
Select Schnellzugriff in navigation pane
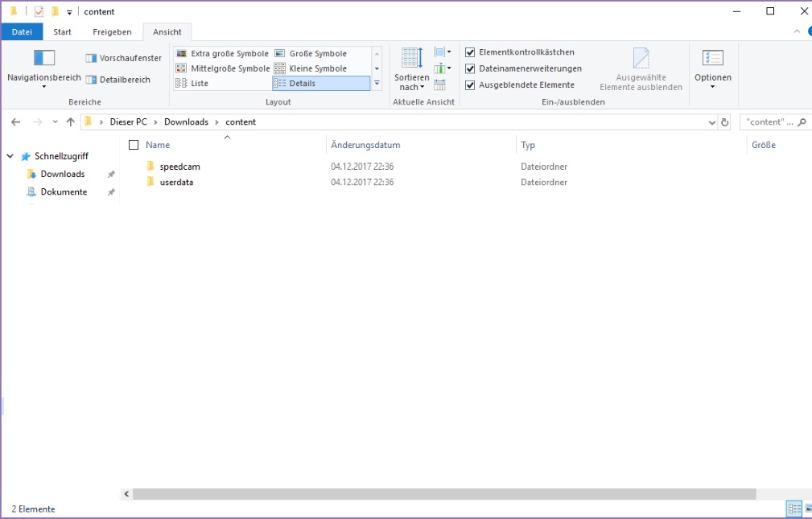[61, 156]
